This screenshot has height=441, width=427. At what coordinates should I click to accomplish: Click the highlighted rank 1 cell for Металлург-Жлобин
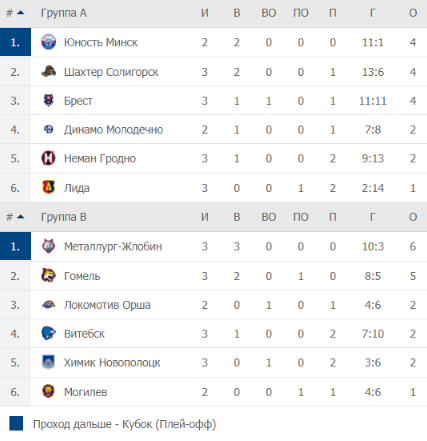point(15,246)
